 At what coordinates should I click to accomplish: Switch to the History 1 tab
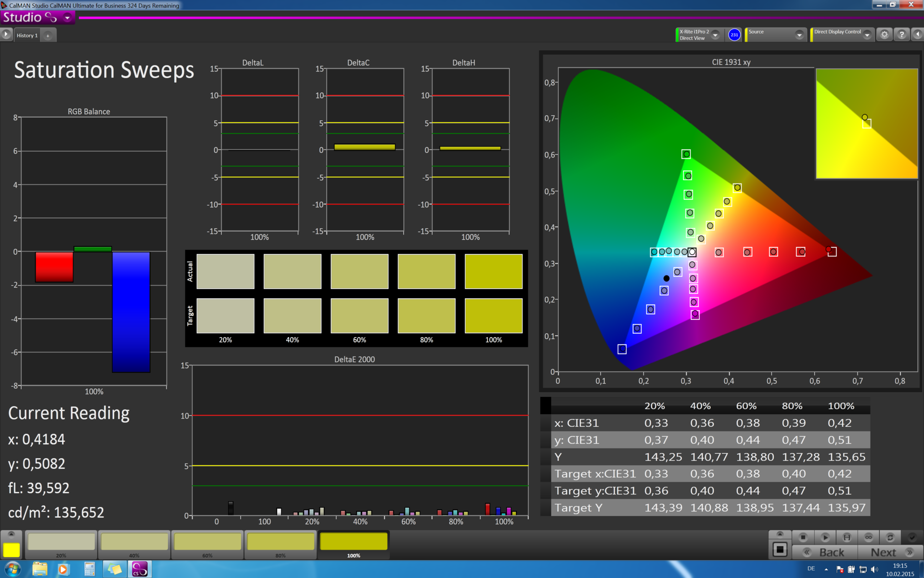(27, 35)
